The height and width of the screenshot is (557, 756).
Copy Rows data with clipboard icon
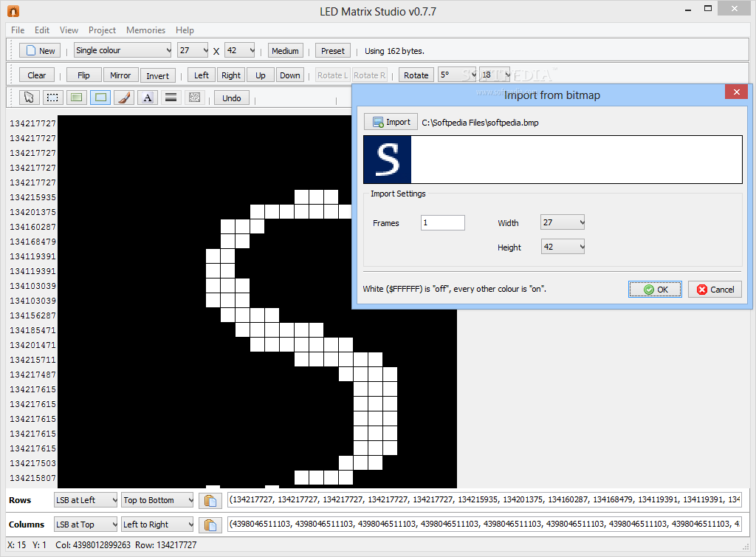click(210, 501)
